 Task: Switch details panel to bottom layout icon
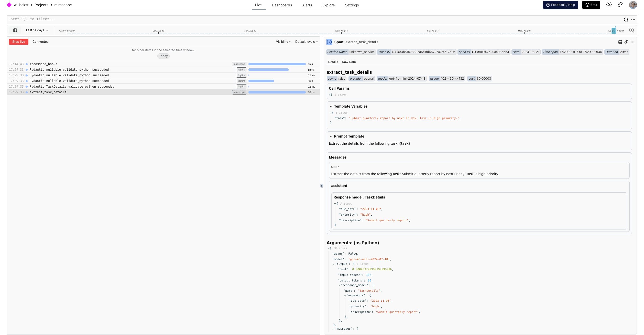point(620,42)
